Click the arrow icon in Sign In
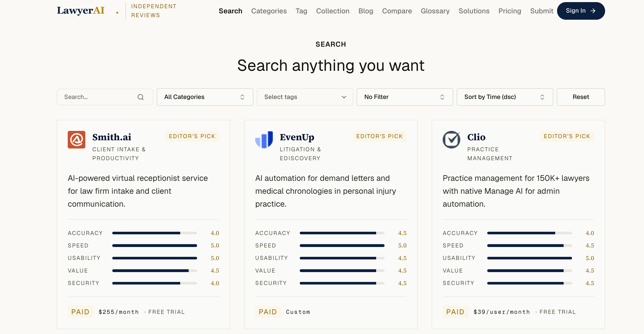Image resolution: width=644 pixels, height=334 pixels. 593,11
